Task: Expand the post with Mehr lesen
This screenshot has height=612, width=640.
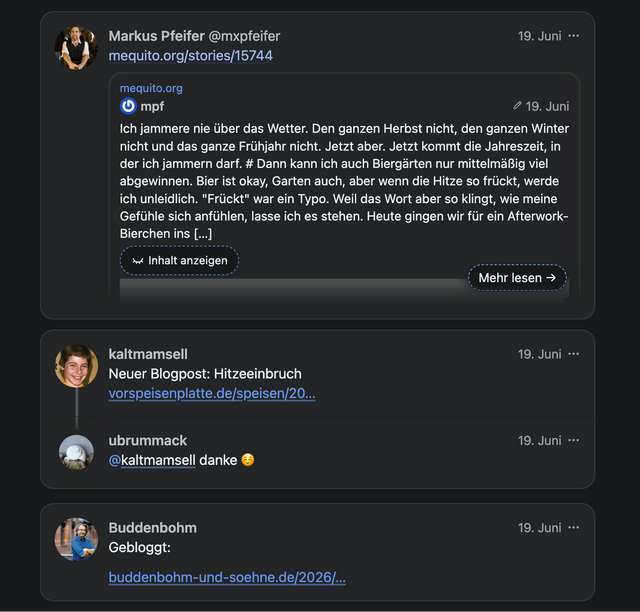Action: [517, 278]
